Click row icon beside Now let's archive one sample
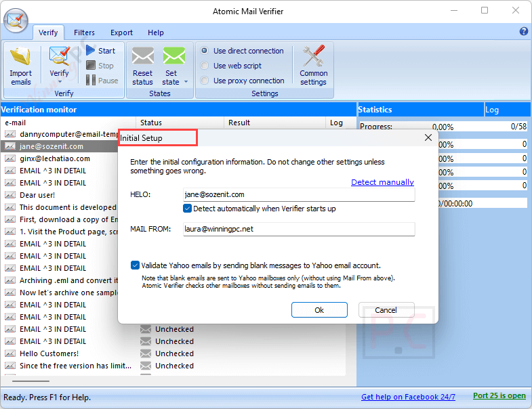 click(10, 293)
